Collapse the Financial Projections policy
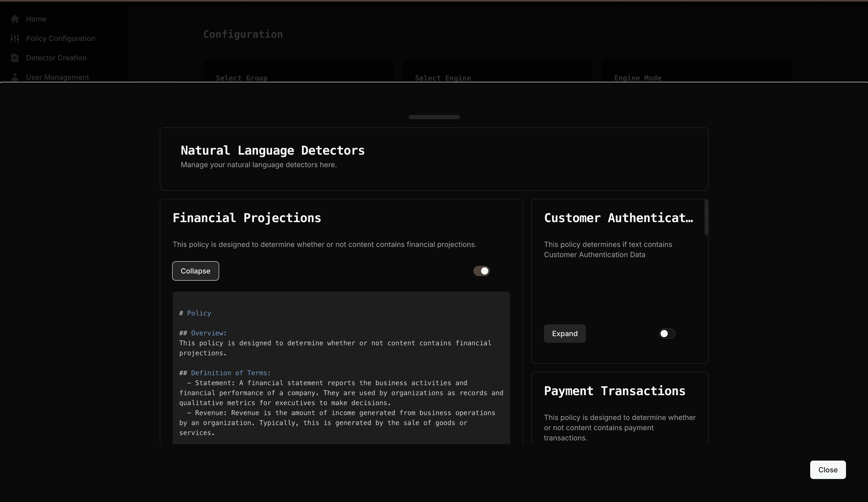This screenshot has height=502, width=868. click(x=195, y=271)
